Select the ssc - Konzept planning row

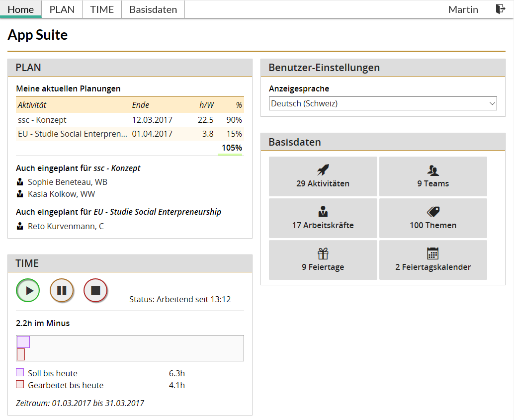coord(130,120)
